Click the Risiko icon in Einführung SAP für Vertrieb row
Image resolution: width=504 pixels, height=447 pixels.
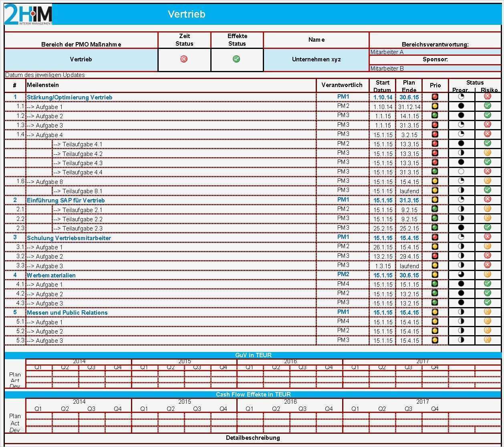[x=487, y=199]
